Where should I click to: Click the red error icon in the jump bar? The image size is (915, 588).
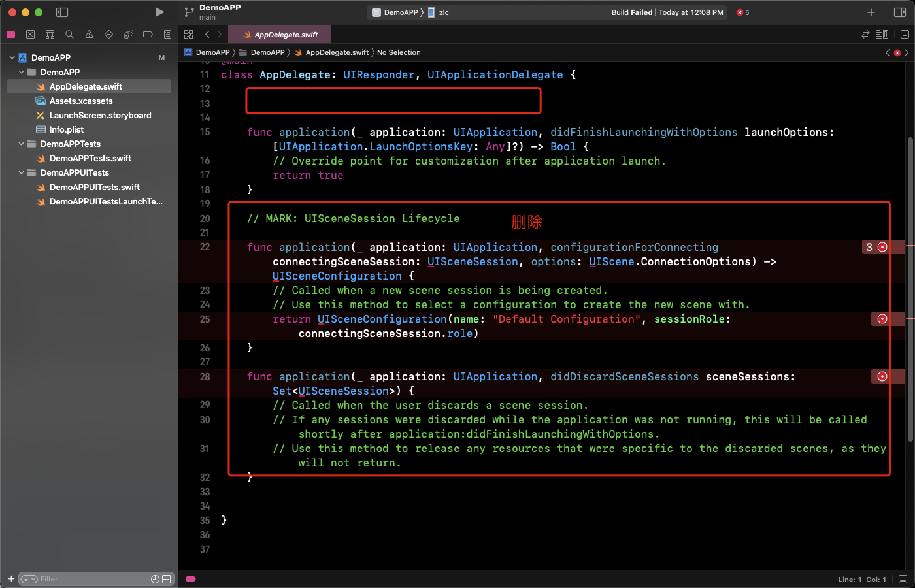pos(897,52)
